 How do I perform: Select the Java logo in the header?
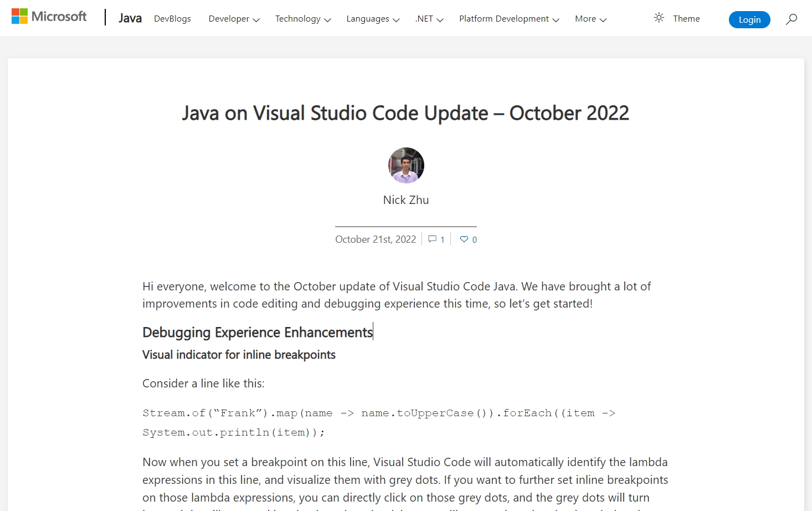(130, 18)
